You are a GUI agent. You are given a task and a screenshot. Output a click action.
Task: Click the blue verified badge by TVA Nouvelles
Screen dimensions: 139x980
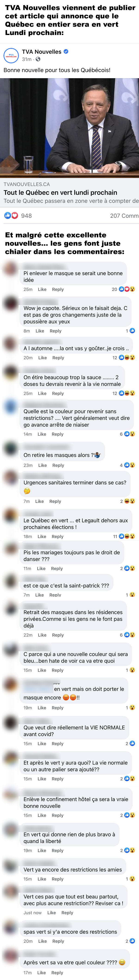click(x=66, y=52)
